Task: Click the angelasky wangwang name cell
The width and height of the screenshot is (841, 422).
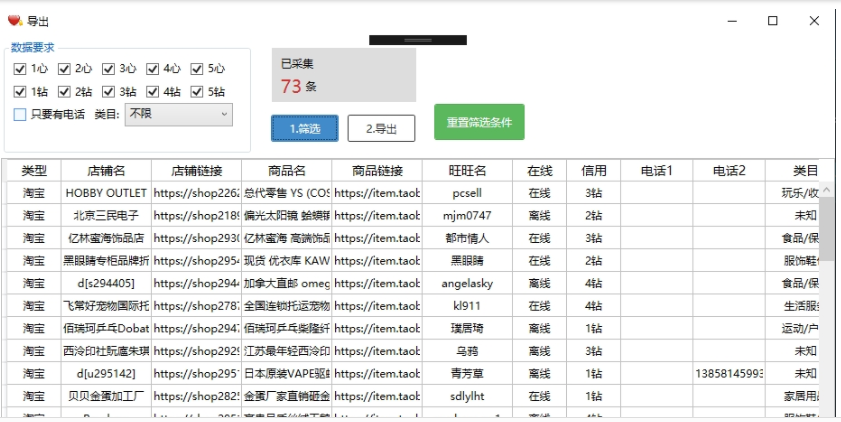Action: click(x=467, y=283)
